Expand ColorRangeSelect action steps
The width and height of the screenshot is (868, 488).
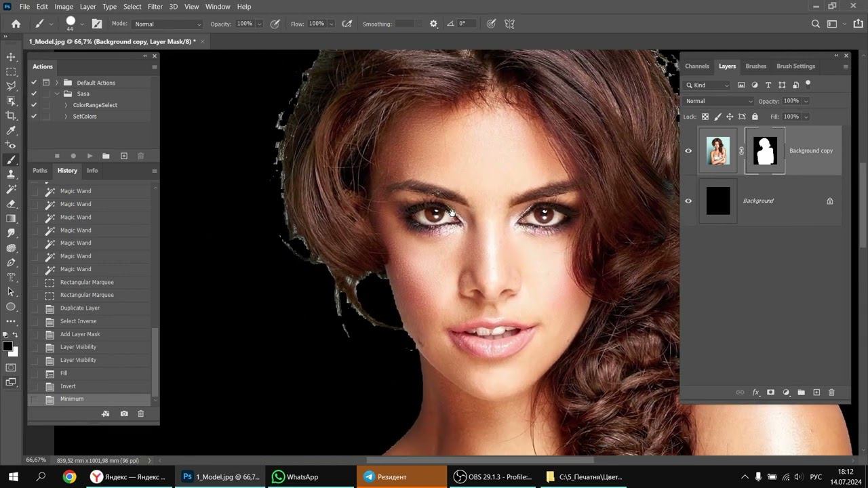tap(66, 105)
